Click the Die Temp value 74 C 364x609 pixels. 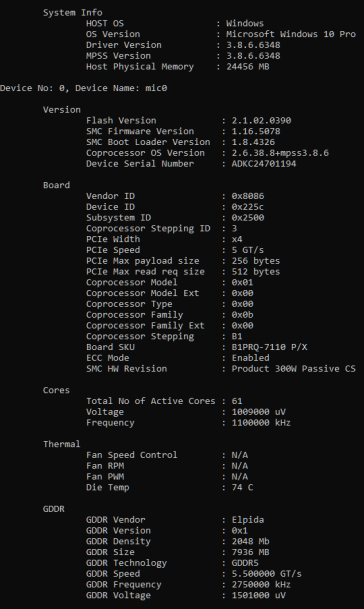coord(242,487)
